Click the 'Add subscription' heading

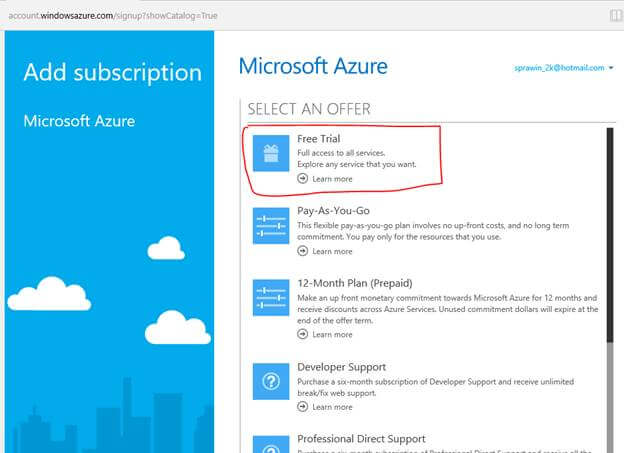click(113, 73)
